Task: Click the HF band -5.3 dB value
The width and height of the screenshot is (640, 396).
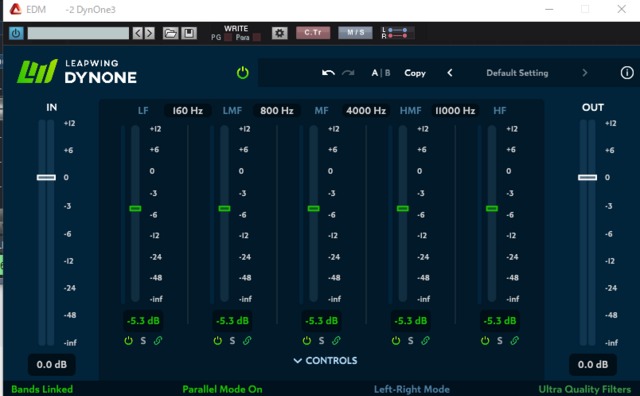Action: (x=500, y=320)
